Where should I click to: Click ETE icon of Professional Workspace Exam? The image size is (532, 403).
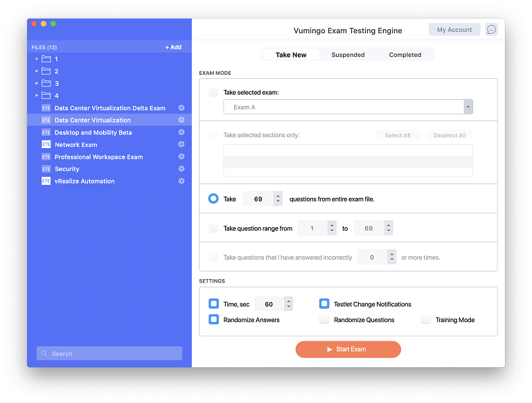click(x=46, y=156)
